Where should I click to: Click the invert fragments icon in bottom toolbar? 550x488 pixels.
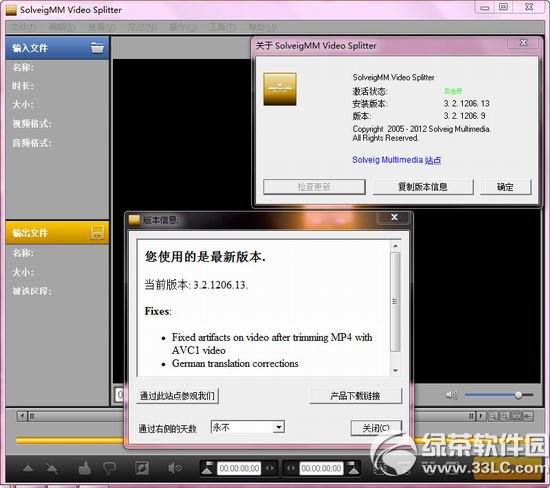(x=142, y=468)
